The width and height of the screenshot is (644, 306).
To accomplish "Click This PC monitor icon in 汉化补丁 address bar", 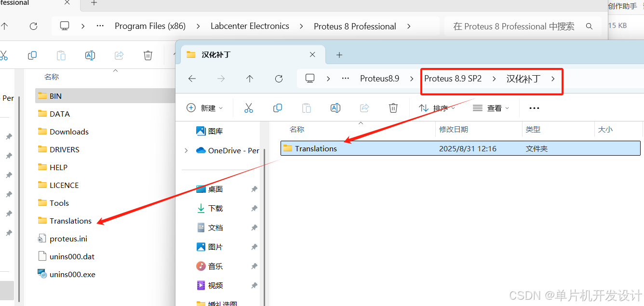I will click(310, 78).
